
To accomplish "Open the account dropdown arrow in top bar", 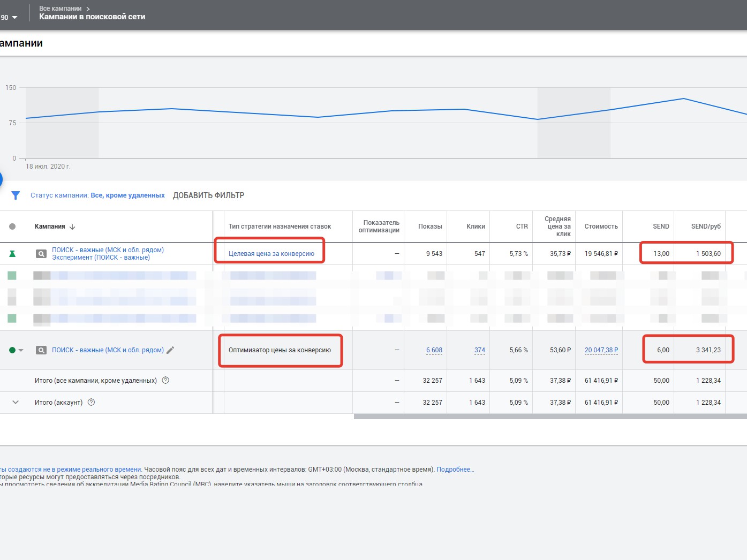I will pos(14,18).
